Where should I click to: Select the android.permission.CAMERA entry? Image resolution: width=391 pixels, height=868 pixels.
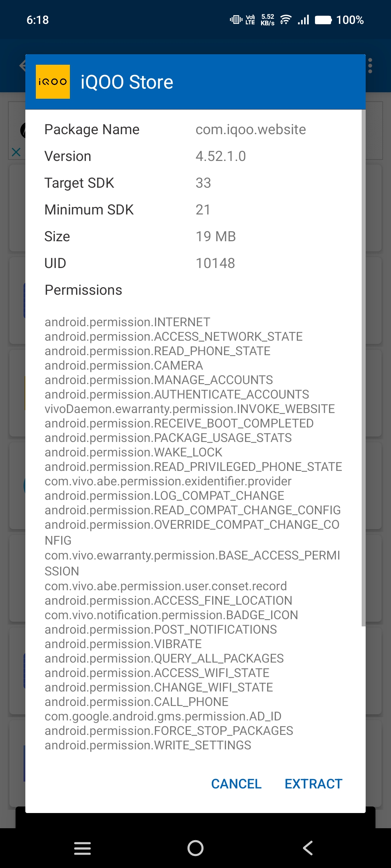pyautogui.click(x=124, y=365)
